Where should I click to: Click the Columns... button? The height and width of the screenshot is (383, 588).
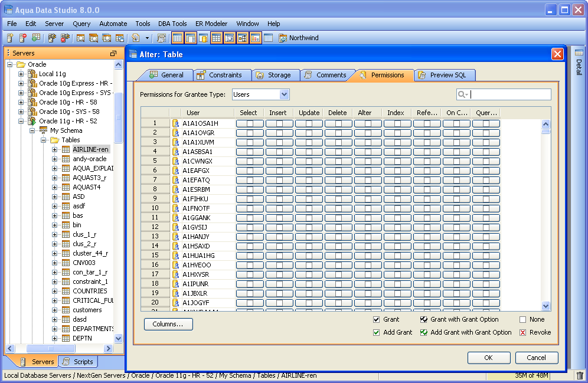pos(168,324)
